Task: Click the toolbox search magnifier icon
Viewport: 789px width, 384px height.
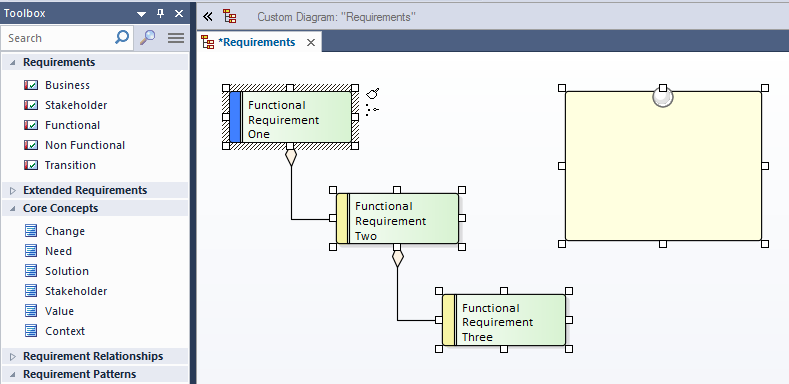Action: 122,37
